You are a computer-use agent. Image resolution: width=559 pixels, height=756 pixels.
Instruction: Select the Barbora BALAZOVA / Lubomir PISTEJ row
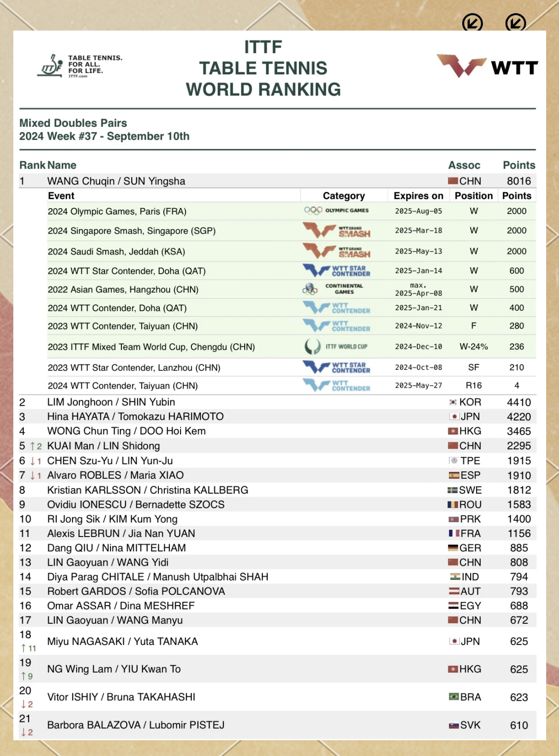click(x=136, y=725)
